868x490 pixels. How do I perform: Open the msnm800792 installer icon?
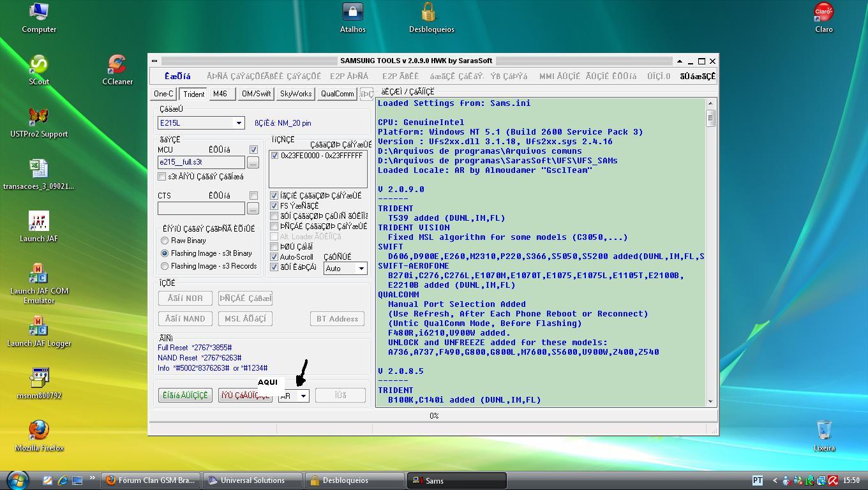pos(39,383)
